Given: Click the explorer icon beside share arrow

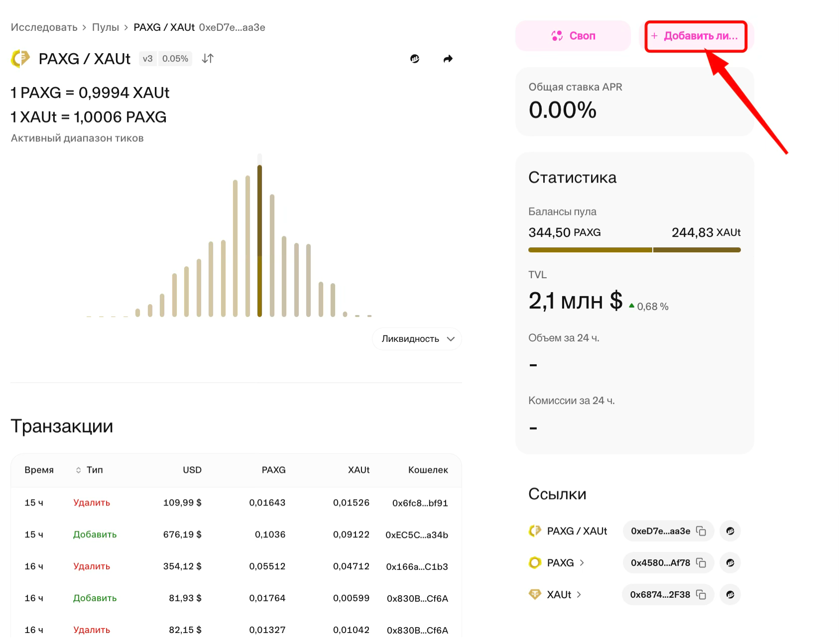Looking at the screenshot, I should click(x=415, y=59).
